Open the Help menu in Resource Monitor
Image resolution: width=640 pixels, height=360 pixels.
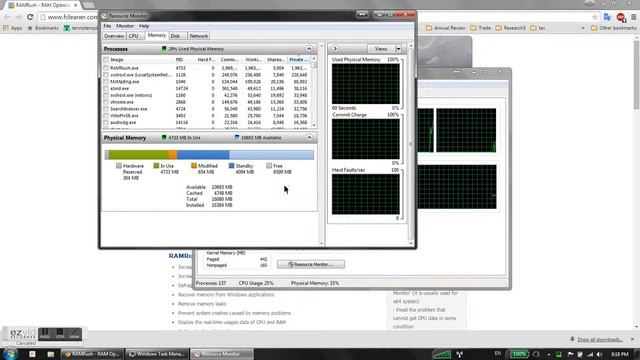(x=144, y=26)
